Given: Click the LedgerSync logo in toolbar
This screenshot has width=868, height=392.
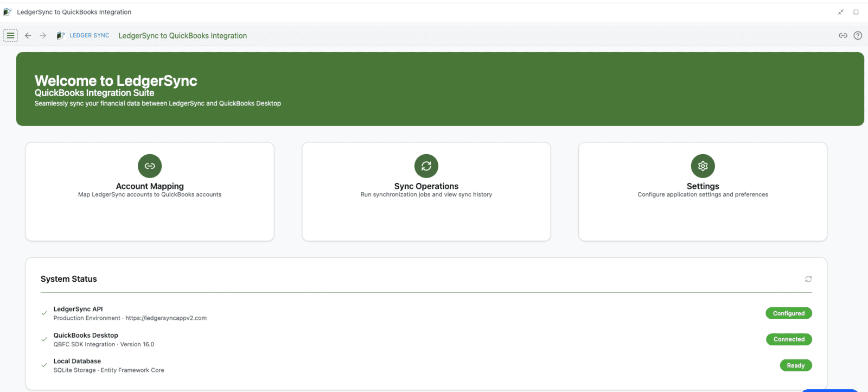Looking at the screenshot, I should click(61, 36).
